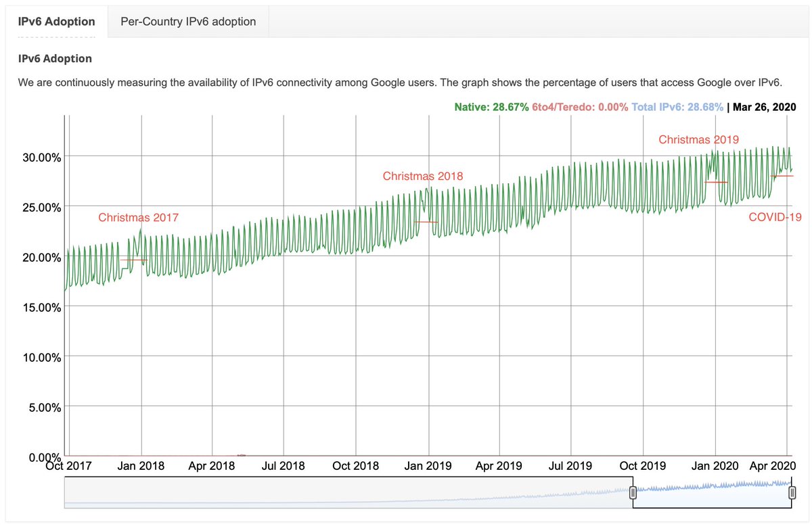This screenshot has height=528, width=812.
Task: Select the IPv6 Adoption tab
Action: click(x=57, y=21)
